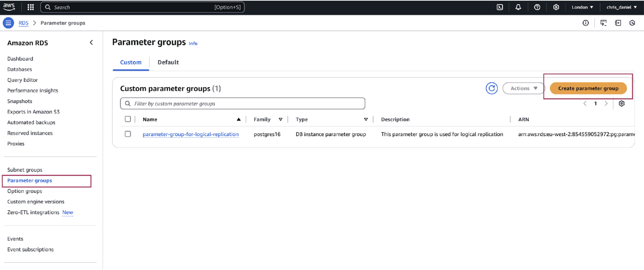Open the notifications bell
644x270 pixels.
[518, 7]
